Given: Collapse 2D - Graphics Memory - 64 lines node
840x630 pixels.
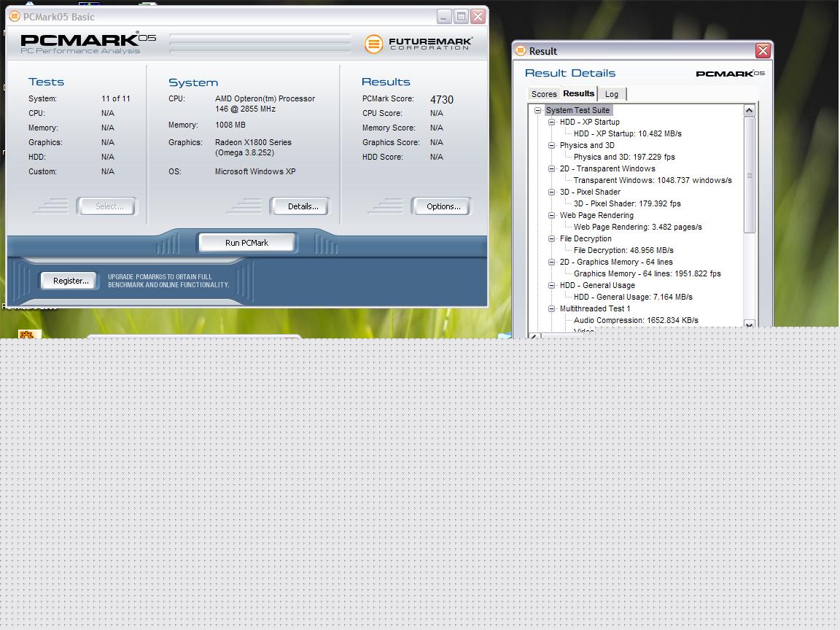Looking at the screenshot, I should [x=551, y=262].
